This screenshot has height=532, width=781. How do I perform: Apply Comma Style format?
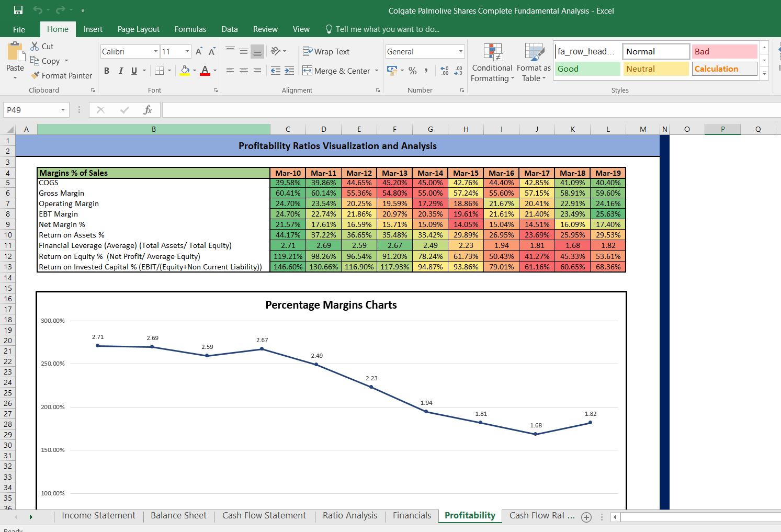[x=426, y=71]
